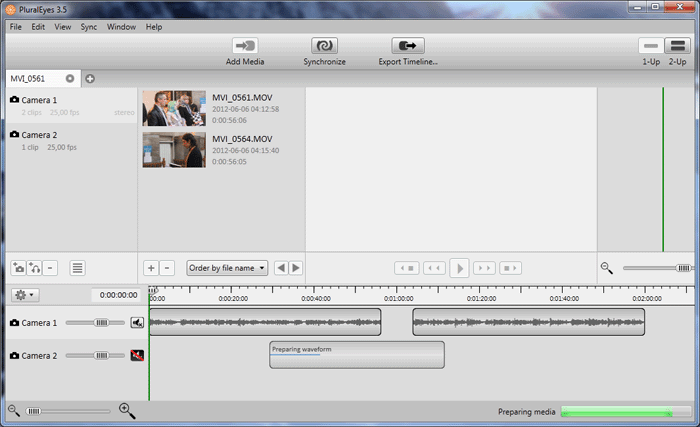Image resolution: width=700 pixels, height=427 pixels.
Task: Select the first Camera 1 waveform clip
Action: [x=265, y=322]
